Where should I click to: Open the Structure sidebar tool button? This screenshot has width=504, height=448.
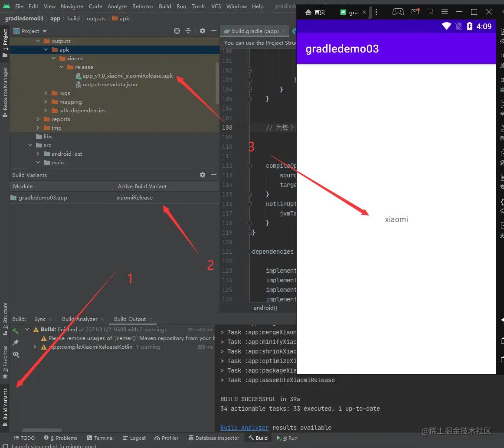coord(5,319)
